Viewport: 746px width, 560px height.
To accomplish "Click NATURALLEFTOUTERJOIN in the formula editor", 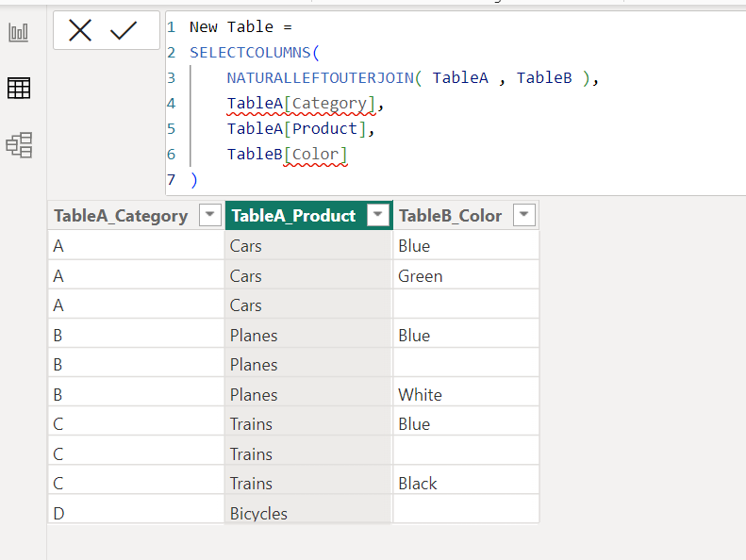I will [321, 78].
